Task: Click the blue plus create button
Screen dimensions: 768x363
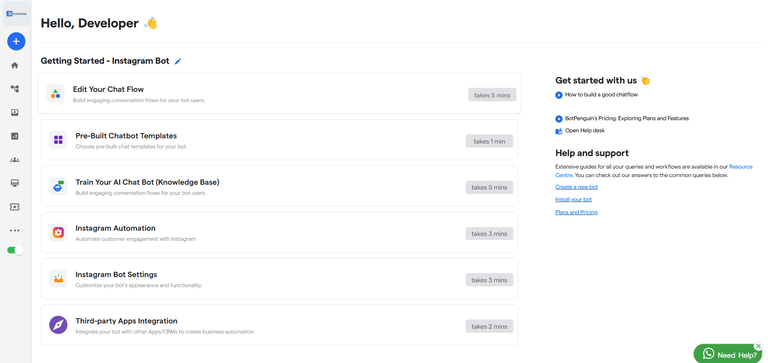Action: (16, 42)
